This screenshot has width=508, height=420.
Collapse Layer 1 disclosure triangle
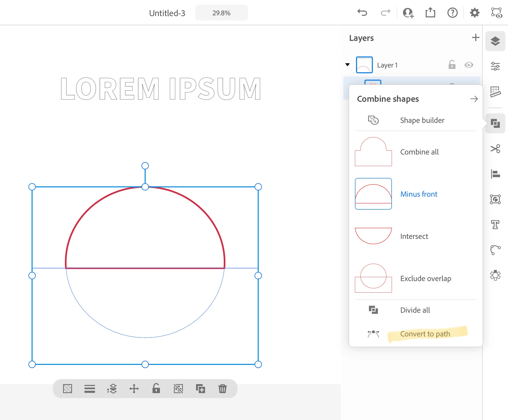coord(348,65)
